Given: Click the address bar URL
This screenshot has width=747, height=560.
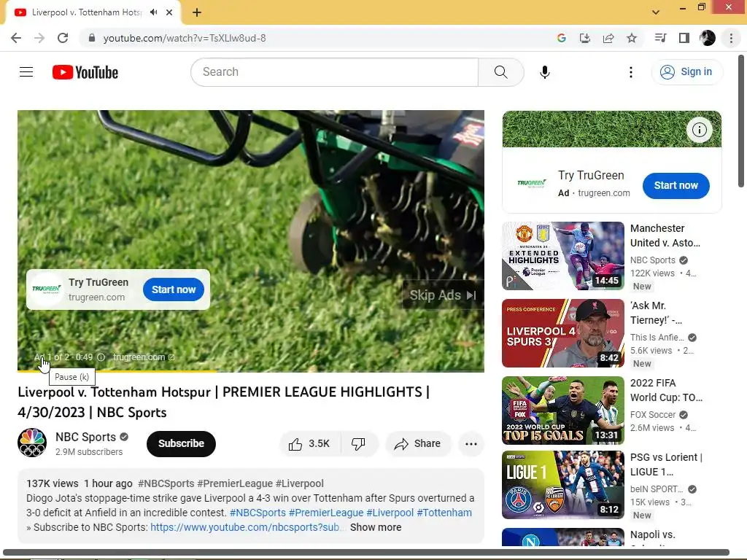Looking at the screenshot, I should pos(185,38).
